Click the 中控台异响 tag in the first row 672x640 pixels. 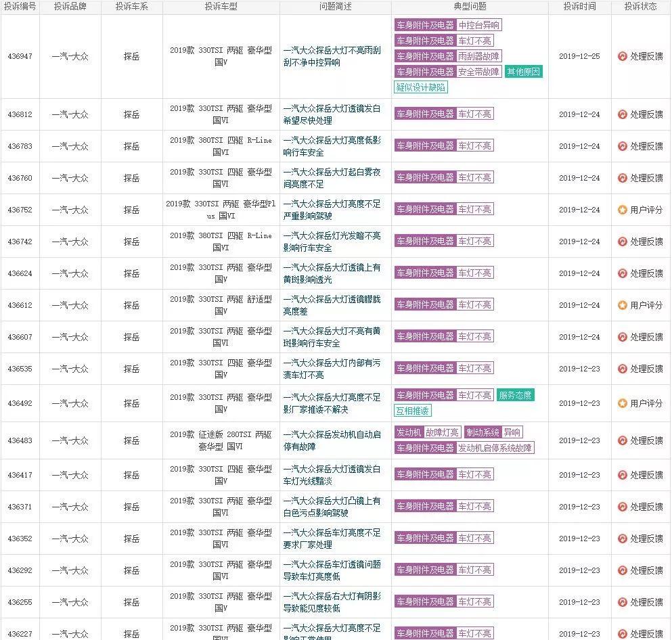478,26
